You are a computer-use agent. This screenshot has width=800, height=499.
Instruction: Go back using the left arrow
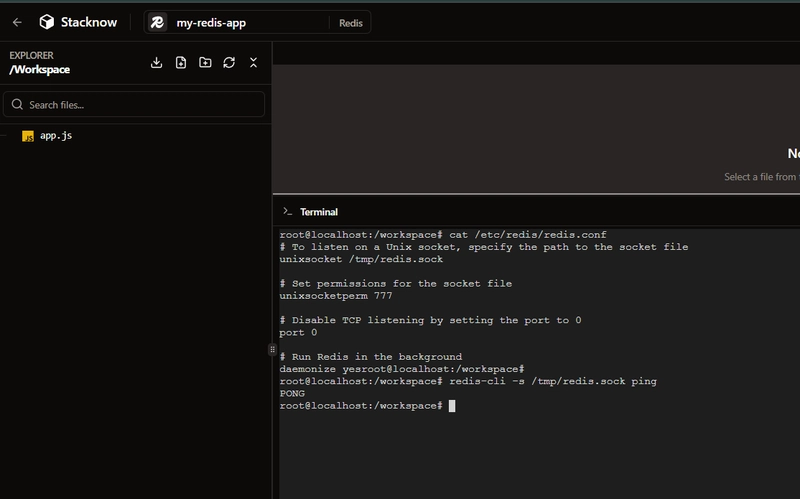[17, 22]
